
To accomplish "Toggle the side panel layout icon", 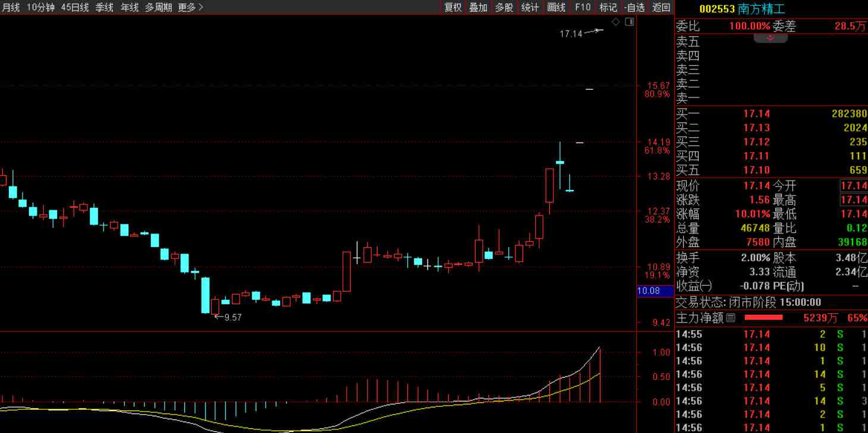I will 630,22.
